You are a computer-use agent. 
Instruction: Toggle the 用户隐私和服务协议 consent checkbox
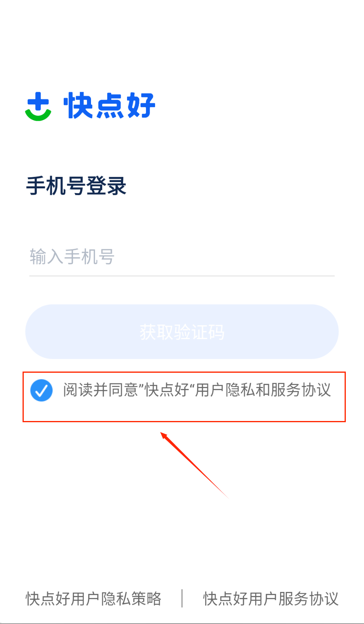pos(42,390)
